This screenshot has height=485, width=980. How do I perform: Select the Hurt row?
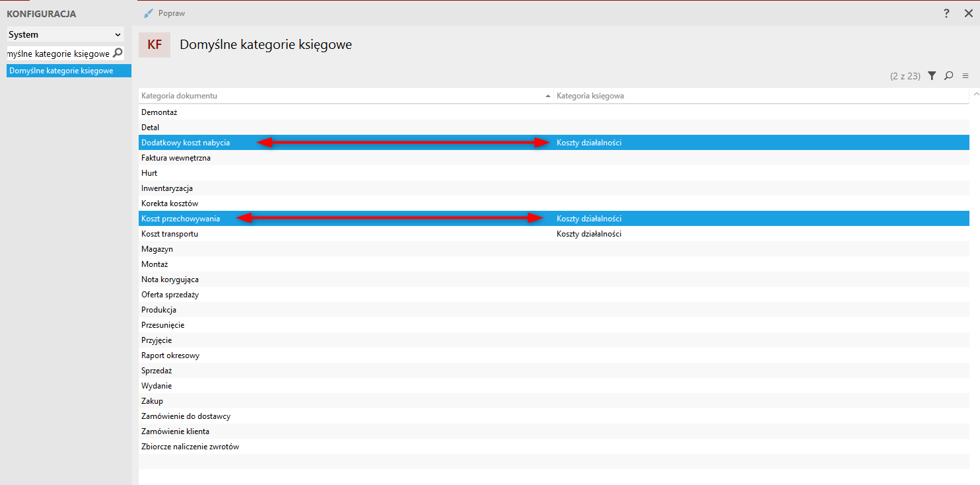coord(554,173)
